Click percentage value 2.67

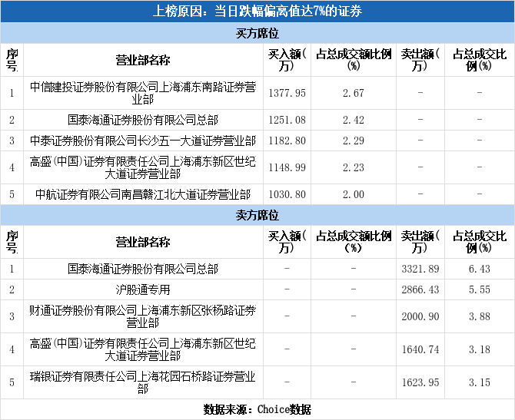354,93
